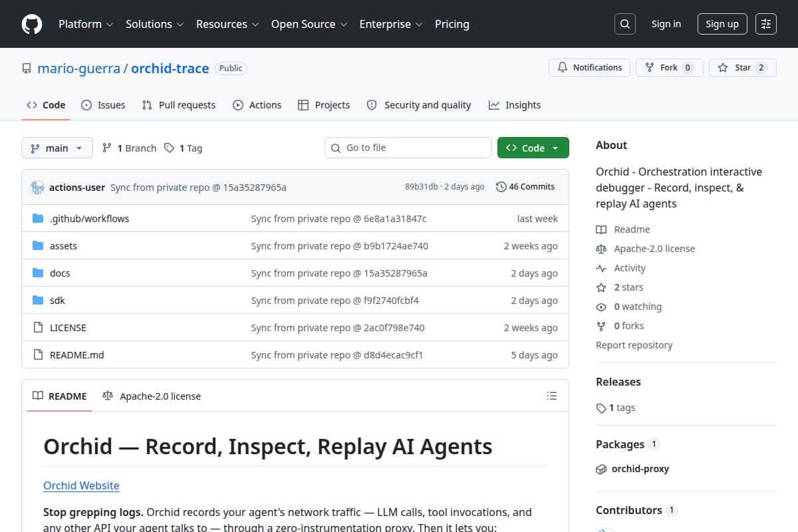Open the 46 Commits history
Viewport: 798px width, 532px height.
[525, 187]
